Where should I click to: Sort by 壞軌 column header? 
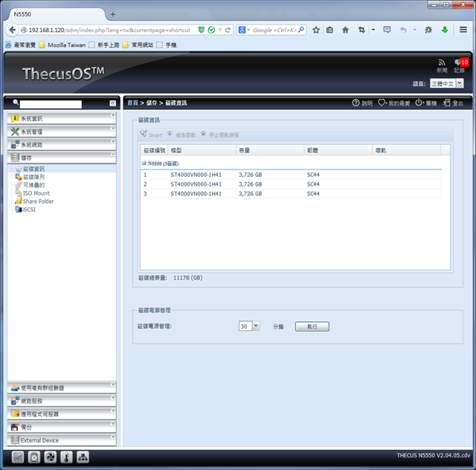[407, 150]
